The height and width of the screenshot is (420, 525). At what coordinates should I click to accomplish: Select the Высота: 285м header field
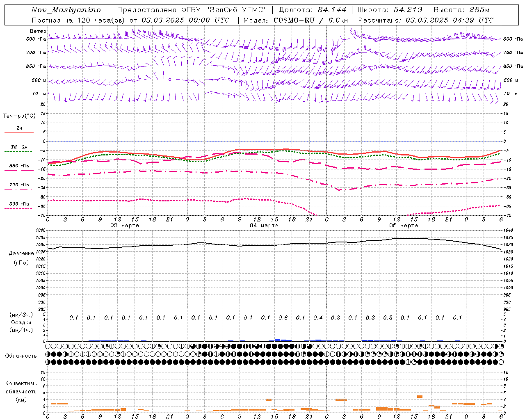461,10
